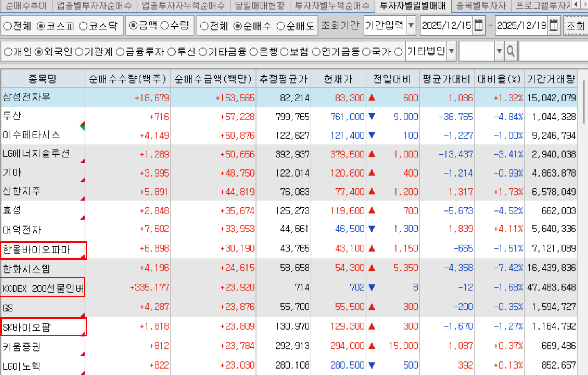Image resolution: width=588 pixels, height=375 pixels.
Task: Click the magnifier stock search icon
Action: (511, 51)
